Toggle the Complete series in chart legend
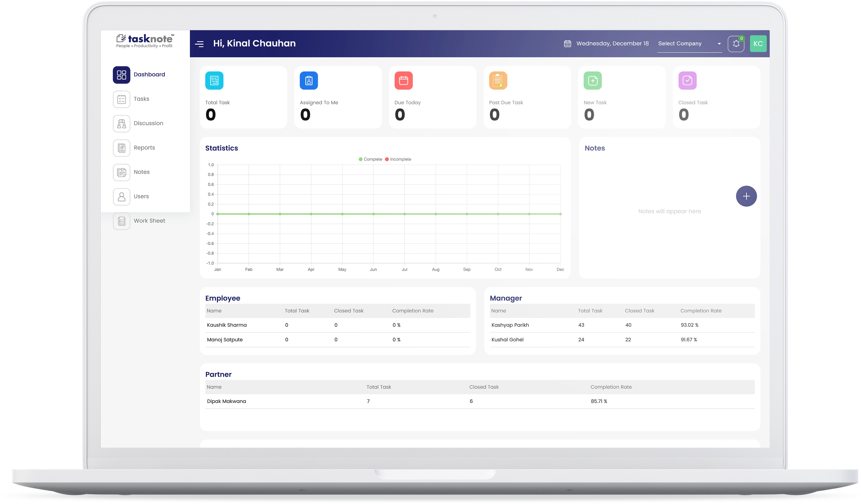This screenshot has width=861, height=504. 370,159
